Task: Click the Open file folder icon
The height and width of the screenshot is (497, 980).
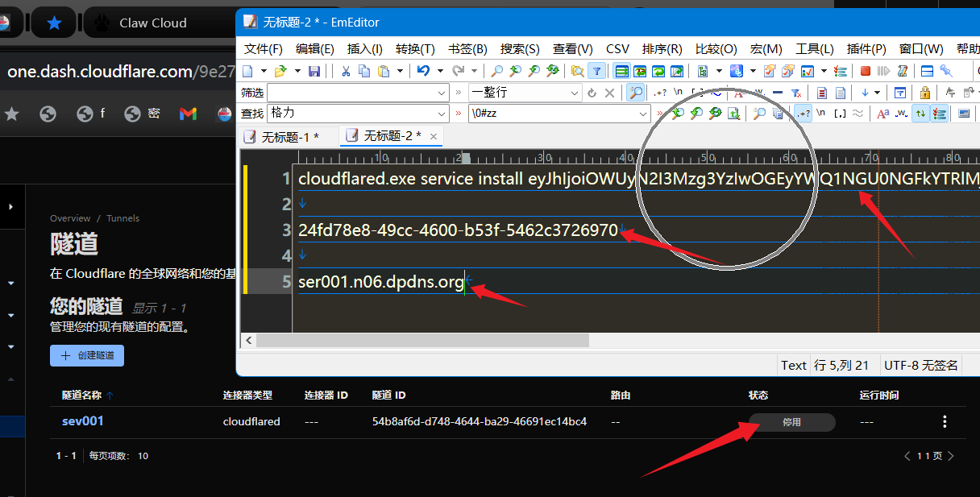Action: [280, 71]
